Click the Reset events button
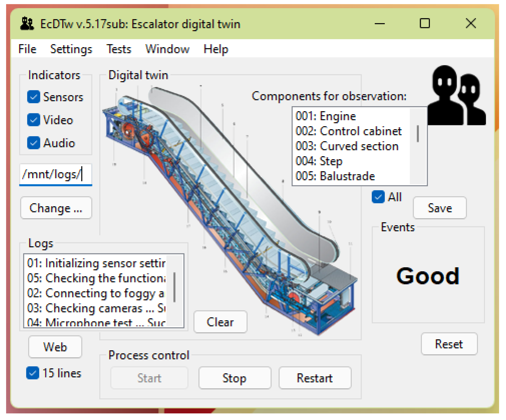 [x=449, y=344]
